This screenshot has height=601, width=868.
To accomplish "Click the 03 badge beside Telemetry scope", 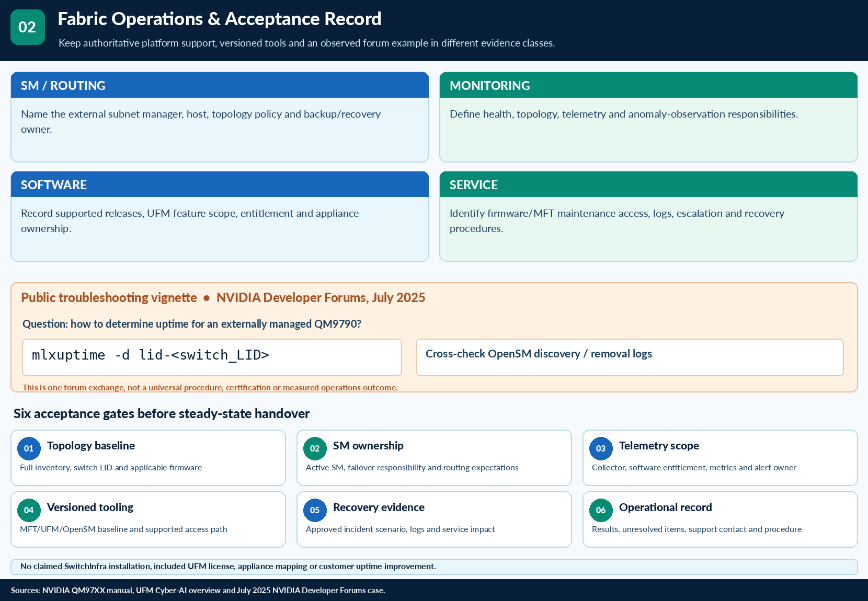I will 601,448.
